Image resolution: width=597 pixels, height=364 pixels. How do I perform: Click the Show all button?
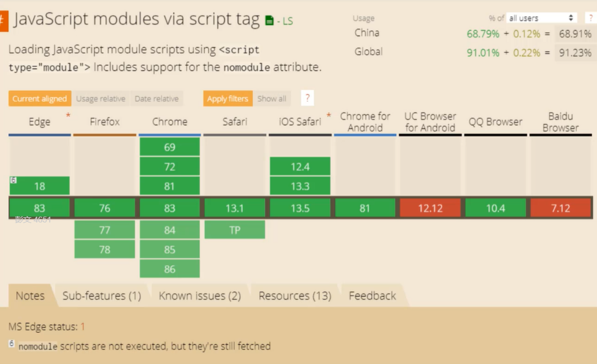click(x=272, y=99)
